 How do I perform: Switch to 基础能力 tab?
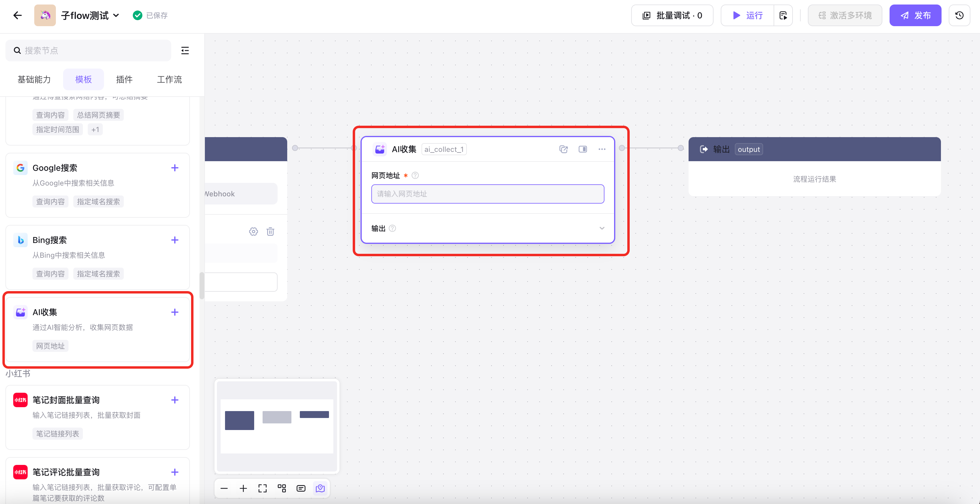(x=34, y=79)
